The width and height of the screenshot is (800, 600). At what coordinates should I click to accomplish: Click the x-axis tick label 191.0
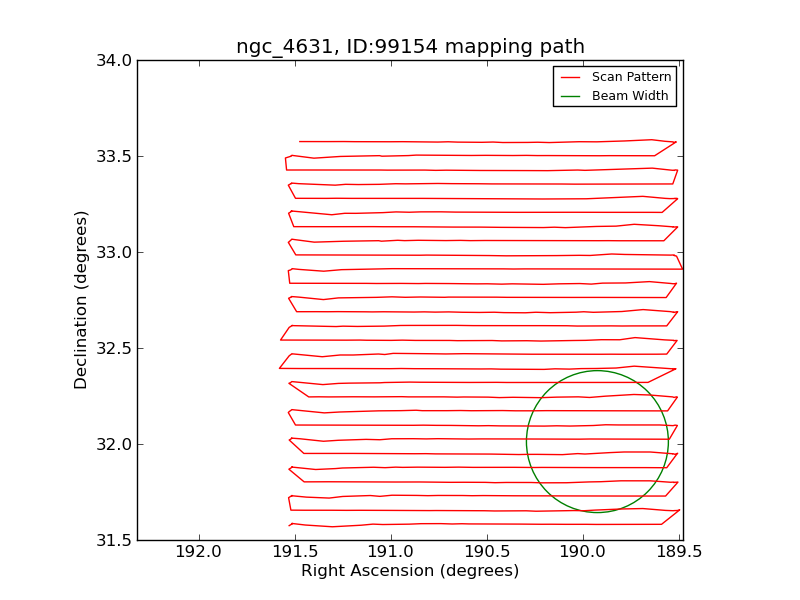[391, 552]
